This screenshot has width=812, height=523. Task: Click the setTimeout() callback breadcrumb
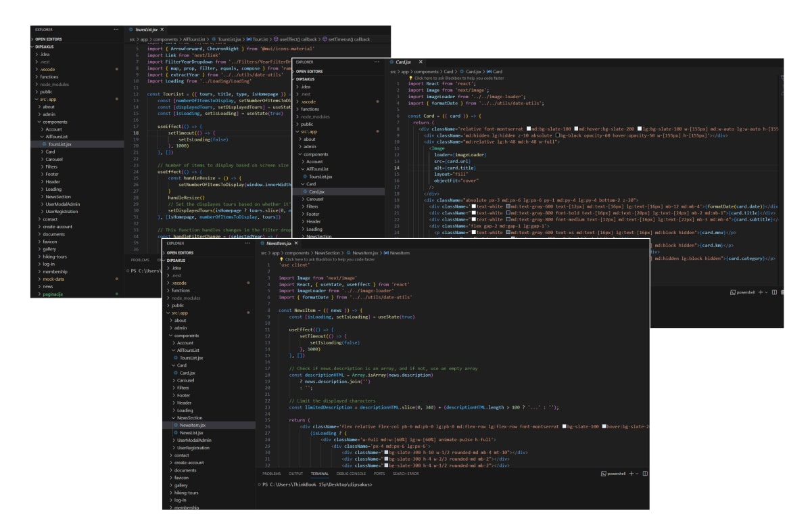coord(349,39)
